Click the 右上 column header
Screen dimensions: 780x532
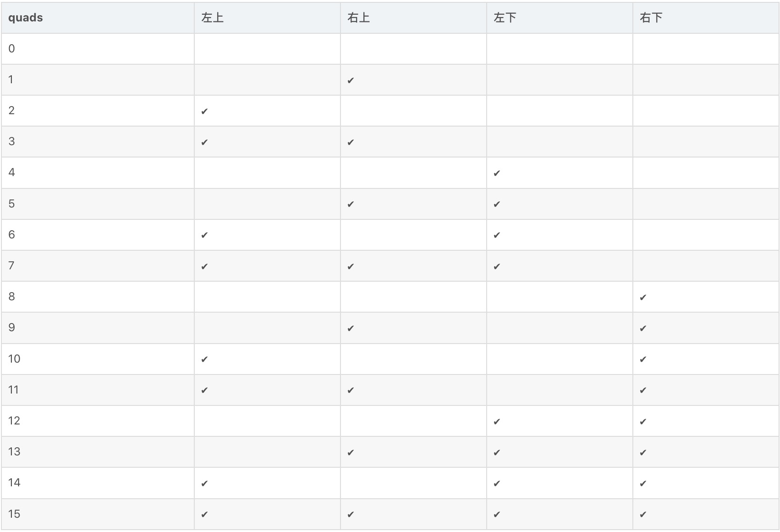tap(359, 18)
